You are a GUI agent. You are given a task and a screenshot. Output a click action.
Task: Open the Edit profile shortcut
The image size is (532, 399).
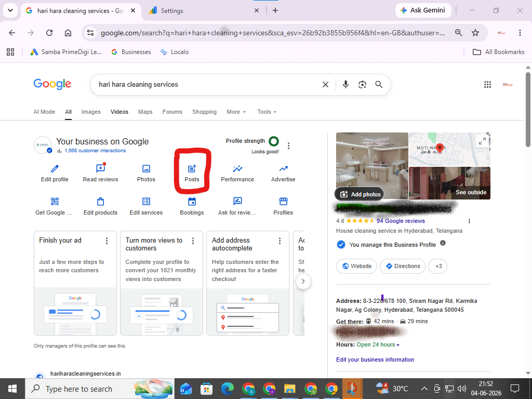tap(55, 174)
